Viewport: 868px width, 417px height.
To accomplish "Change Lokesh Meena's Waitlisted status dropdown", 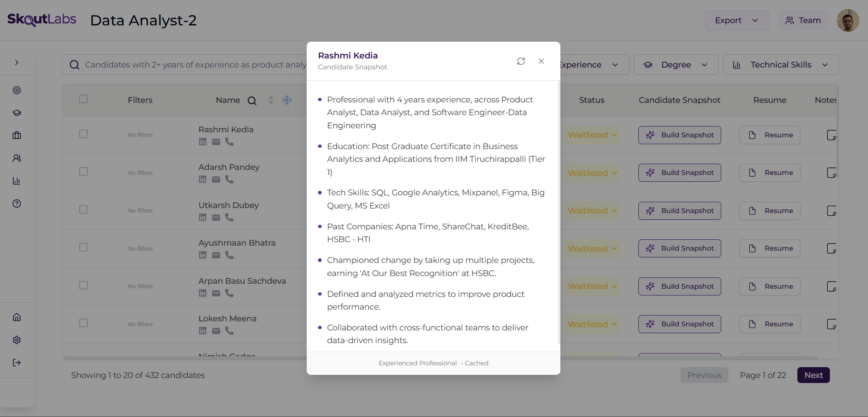I will (592, 324).
